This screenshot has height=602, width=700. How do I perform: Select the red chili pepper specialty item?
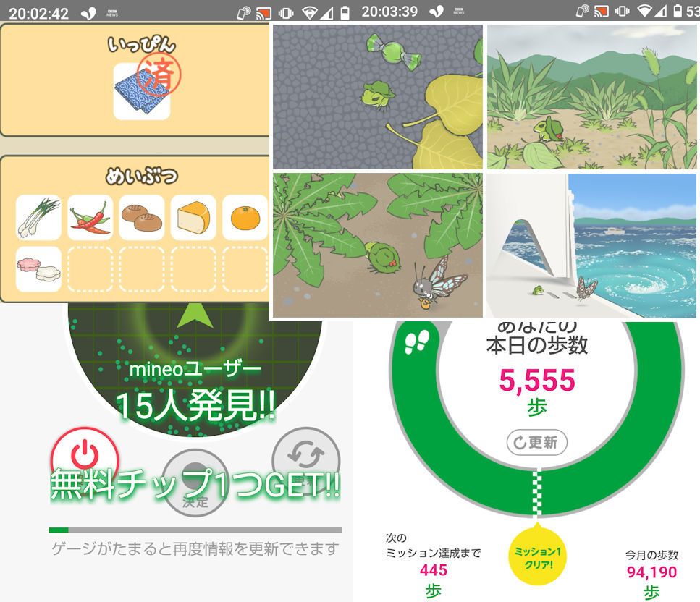click(90, 218)
